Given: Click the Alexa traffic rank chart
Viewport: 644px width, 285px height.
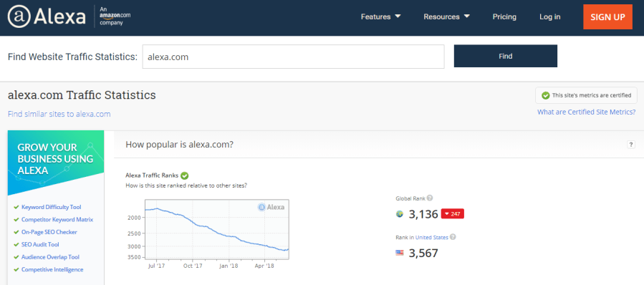Looking at the screenshot, I should (217, 230).
